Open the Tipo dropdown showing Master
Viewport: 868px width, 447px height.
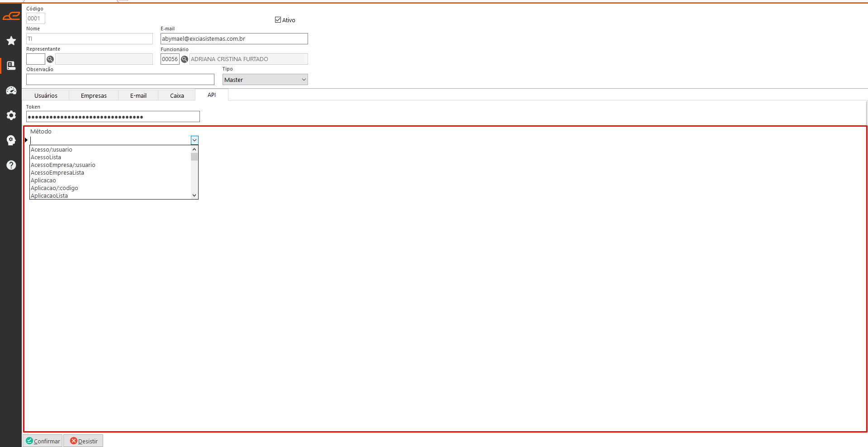265,80
